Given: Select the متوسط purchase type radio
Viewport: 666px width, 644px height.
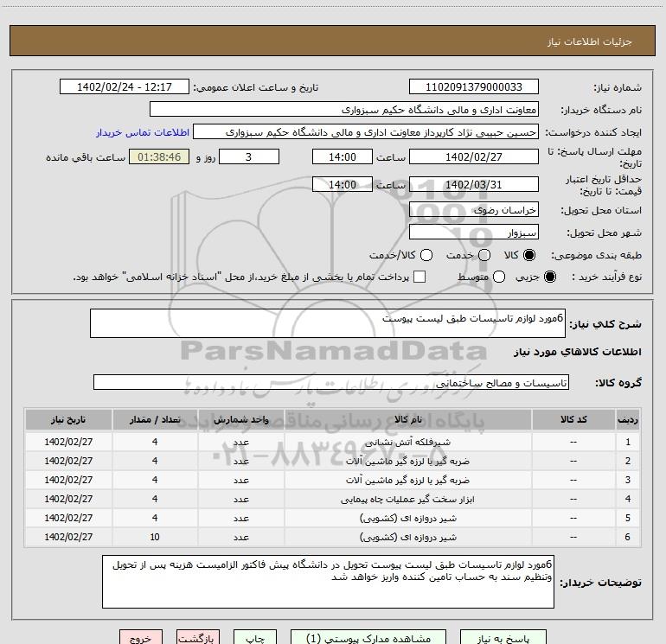Looking at the screenshot, I should 499,277.
